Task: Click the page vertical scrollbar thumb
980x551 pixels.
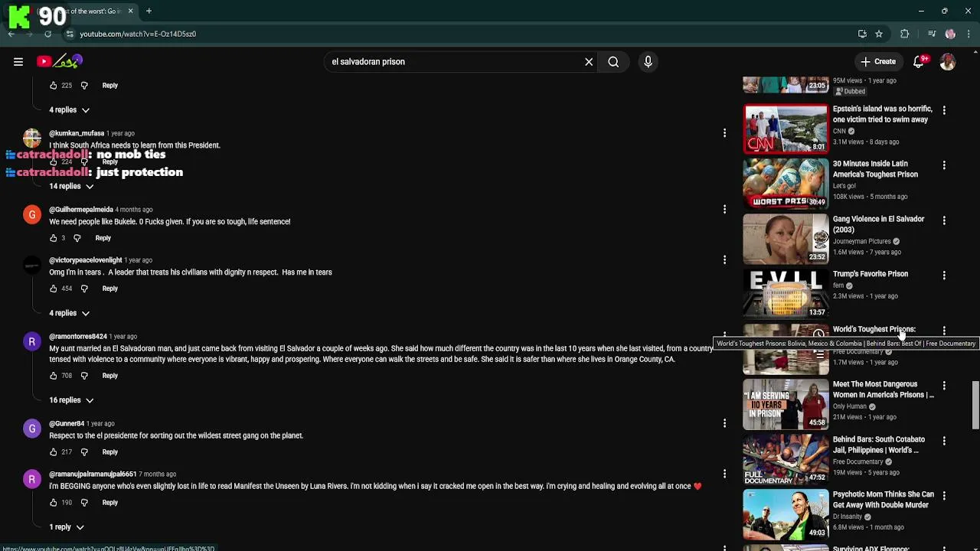Action: pos(975,406)
